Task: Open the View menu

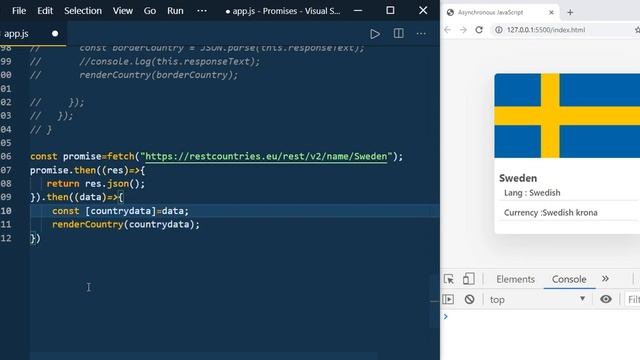Action: click(x=122, y=11)
